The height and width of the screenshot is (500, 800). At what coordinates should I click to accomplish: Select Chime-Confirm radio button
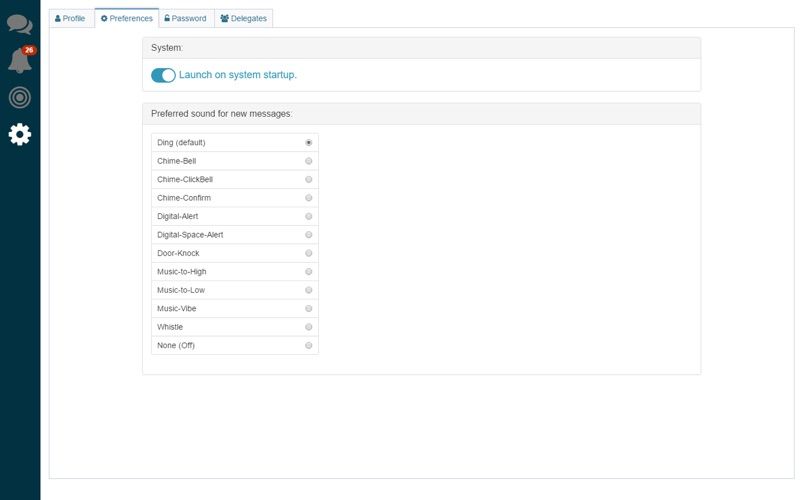309,197
